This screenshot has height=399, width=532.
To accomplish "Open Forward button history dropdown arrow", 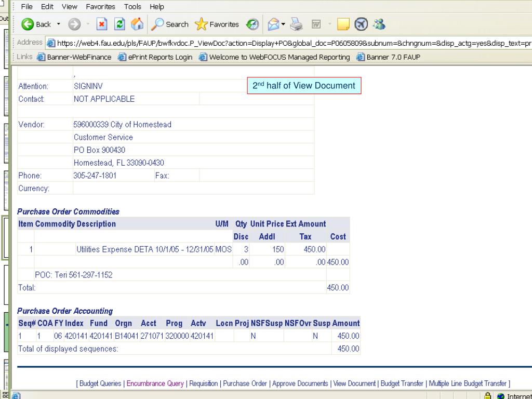I will coord(88,24).
